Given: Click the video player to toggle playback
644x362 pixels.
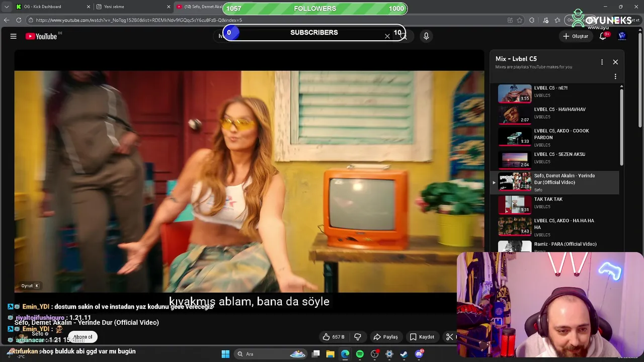Looking at the screenshot, I should pyautogui.click(x=249, y=181).
